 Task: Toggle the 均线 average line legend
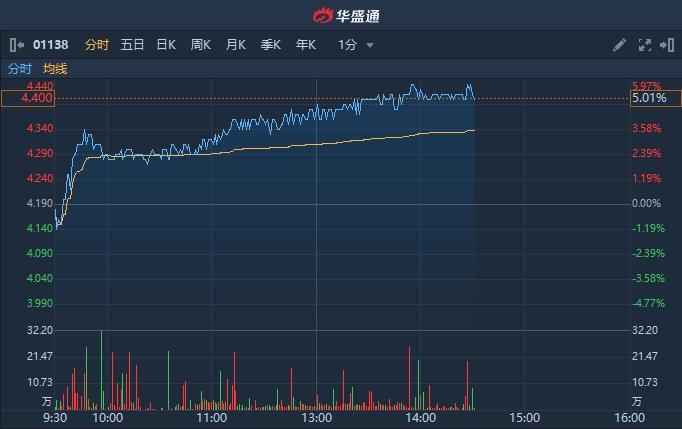point(55,69)
